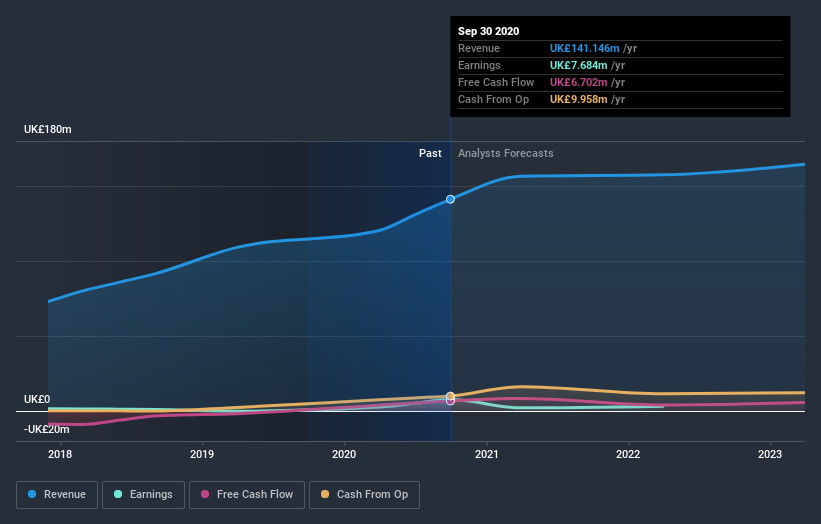Toggle the Cash From Op legend button
The height and width of the screenshot is (524, 821).
pyautogui.click(x=364, y=495)
